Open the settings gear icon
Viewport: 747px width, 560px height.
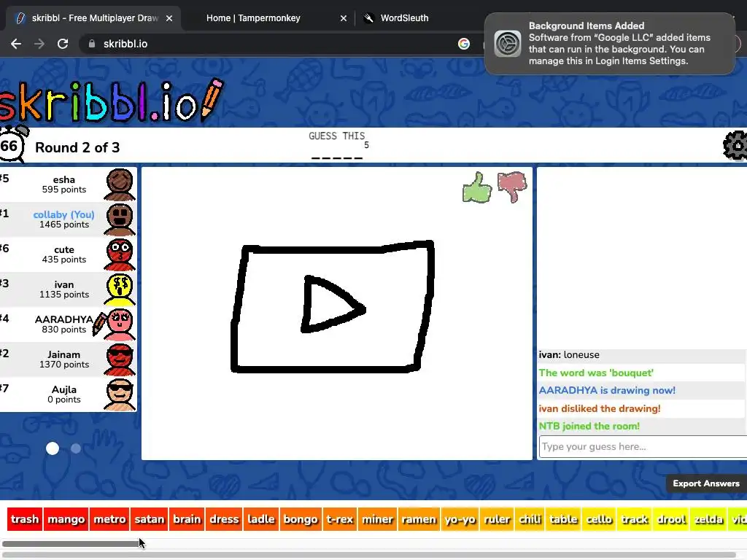click(x=735, y=145)
